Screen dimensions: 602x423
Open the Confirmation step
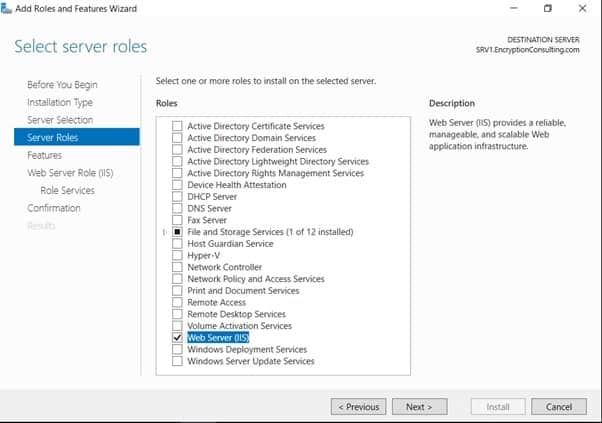pos(54,208)
